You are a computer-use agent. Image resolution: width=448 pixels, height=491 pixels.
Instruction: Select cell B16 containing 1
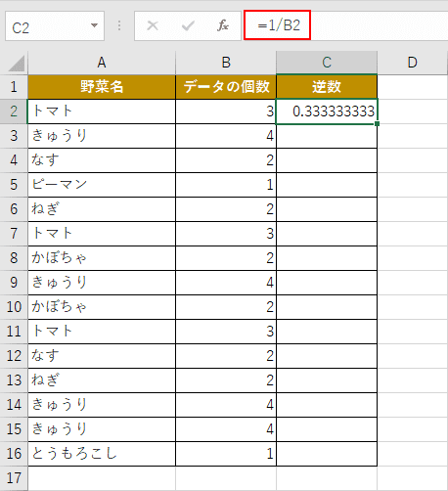(226, 454)
